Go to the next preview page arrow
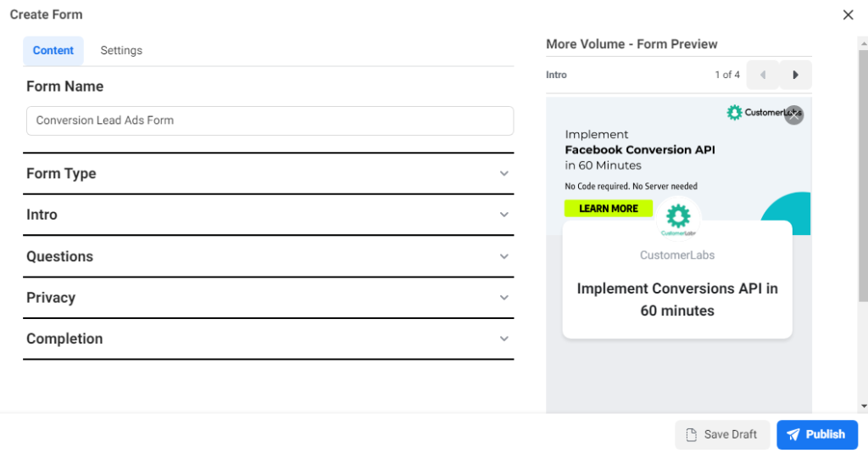Screen dimensions: 868x453 [x=795, y=75]
